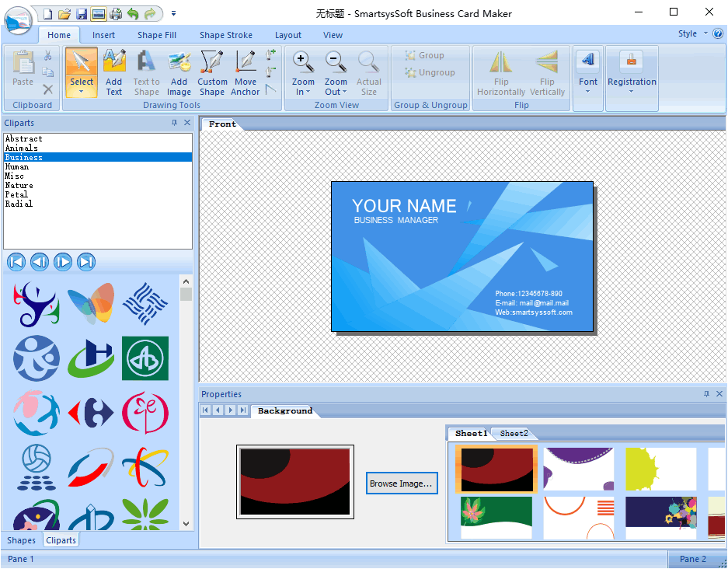728x569 pixels.
Task: Expand the Zoom In dropdown arrow
Action: [x=308, y=93]
